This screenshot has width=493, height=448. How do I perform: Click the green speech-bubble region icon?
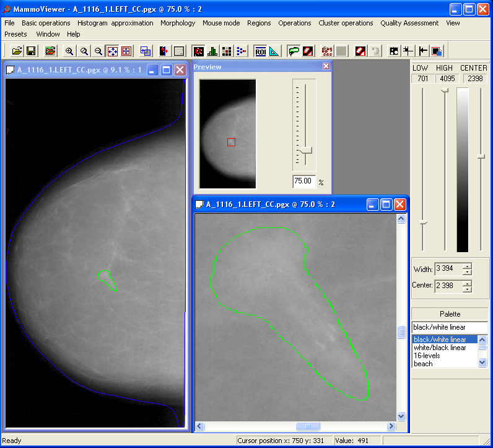(294, 51)
